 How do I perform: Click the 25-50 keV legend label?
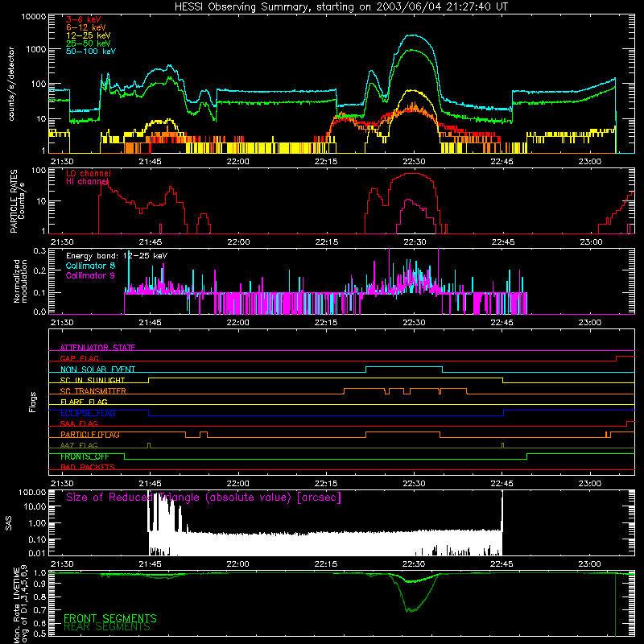pyautogui.click(x=89, y=43)
